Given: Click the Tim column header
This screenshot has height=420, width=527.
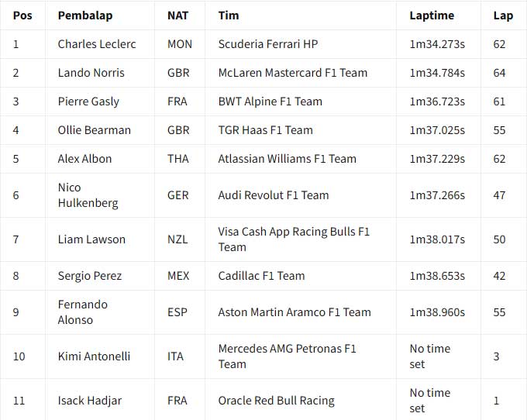Looking at the screenshot, I should [229, 15].
